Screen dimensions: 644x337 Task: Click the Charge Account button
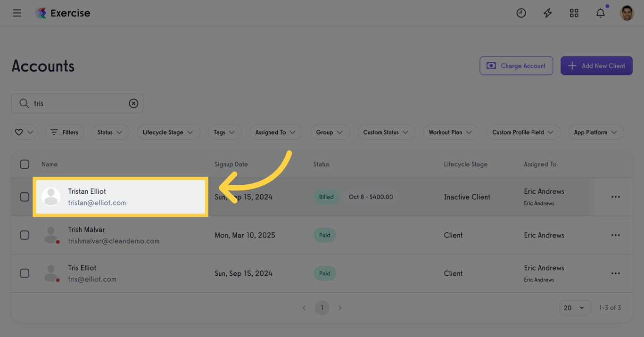pyautogui.click(x=516, y=66)
